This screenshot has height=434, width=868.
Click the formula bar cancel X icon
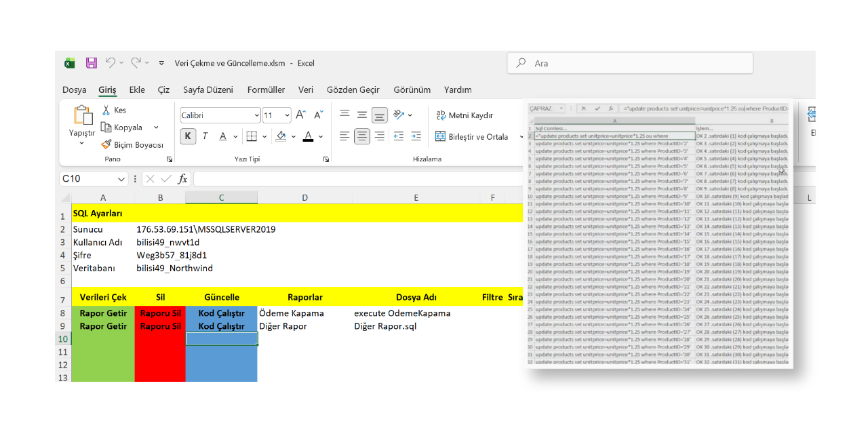point(151,179)
